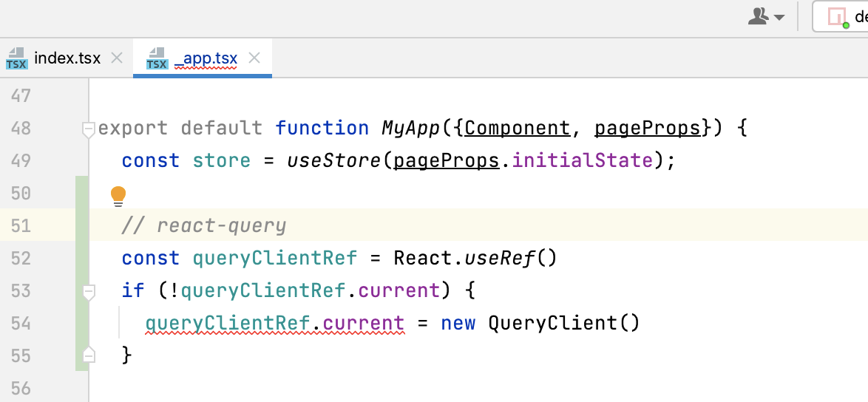The width and height of the screenshot is (868, 402).
Task: Click the error-underlined queryClientRef.current on line 54
Action: (275, 324)
